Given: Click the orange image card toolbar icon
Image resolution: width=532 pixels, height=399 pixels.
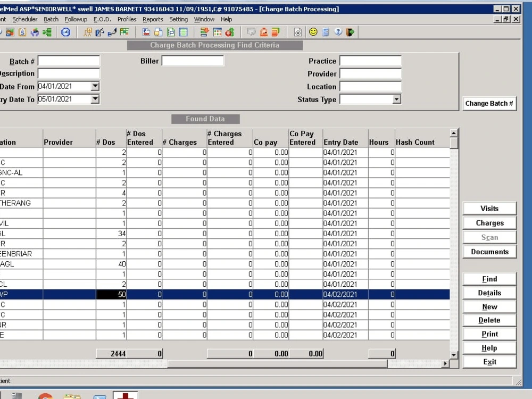Looking at the screenshot, I should pos(264,32).
